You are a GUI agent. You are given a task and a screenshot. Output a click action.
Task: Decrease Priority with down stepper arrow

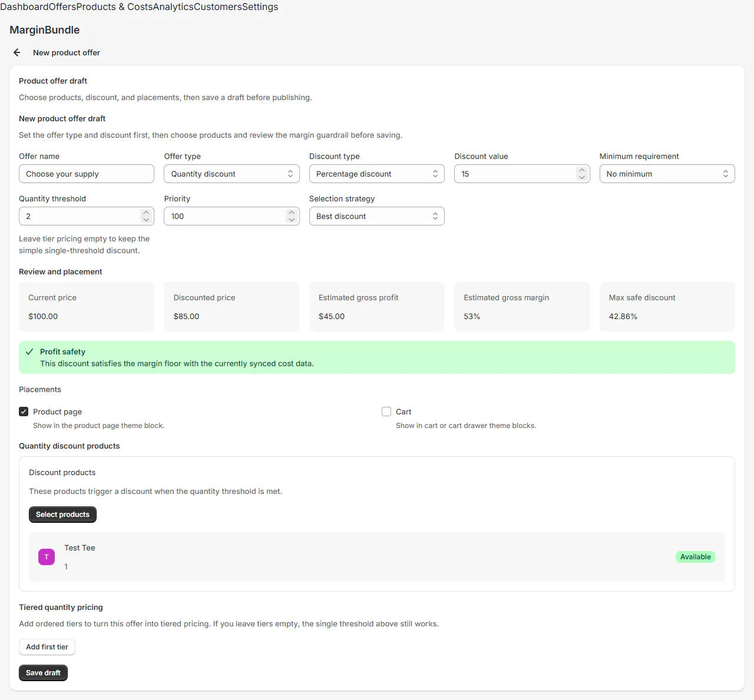pyautogui.click(x=292, y=220)
